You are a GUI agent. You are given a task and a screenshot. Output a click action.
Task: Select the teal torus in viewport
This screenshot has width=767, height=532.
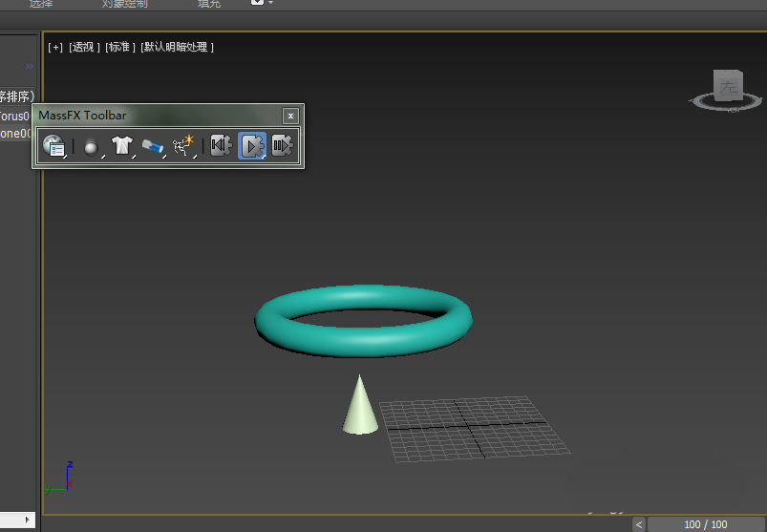[363, 343]
